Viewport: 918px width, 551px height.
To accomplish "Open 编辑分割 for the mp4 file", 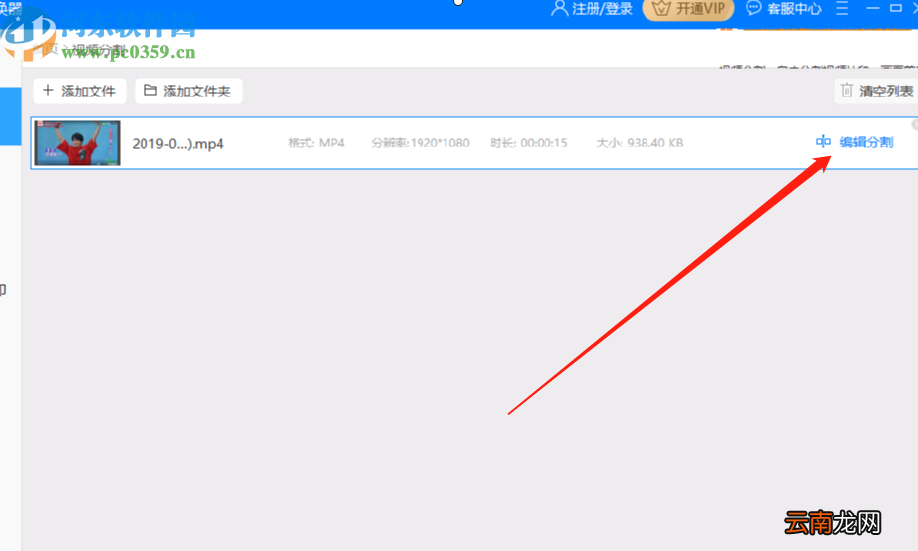I will tap(866, 142).
